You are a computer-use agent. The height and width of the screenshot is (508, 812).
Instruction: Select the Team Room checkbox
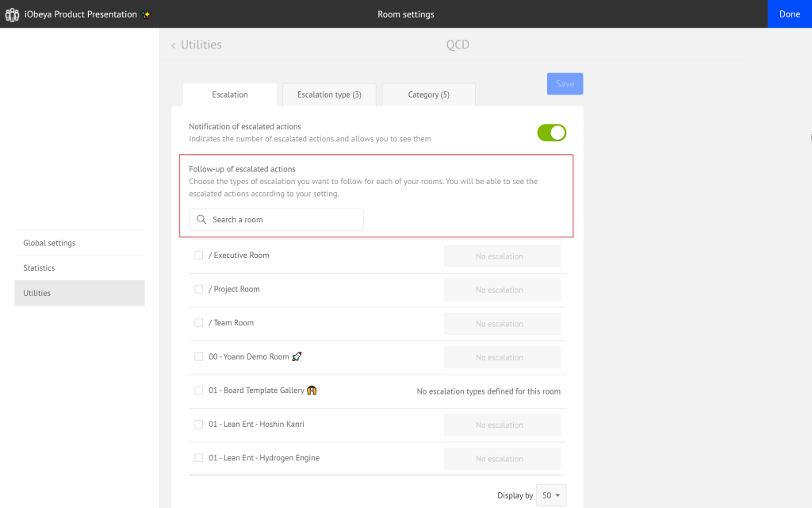click(x=198, y=322)
